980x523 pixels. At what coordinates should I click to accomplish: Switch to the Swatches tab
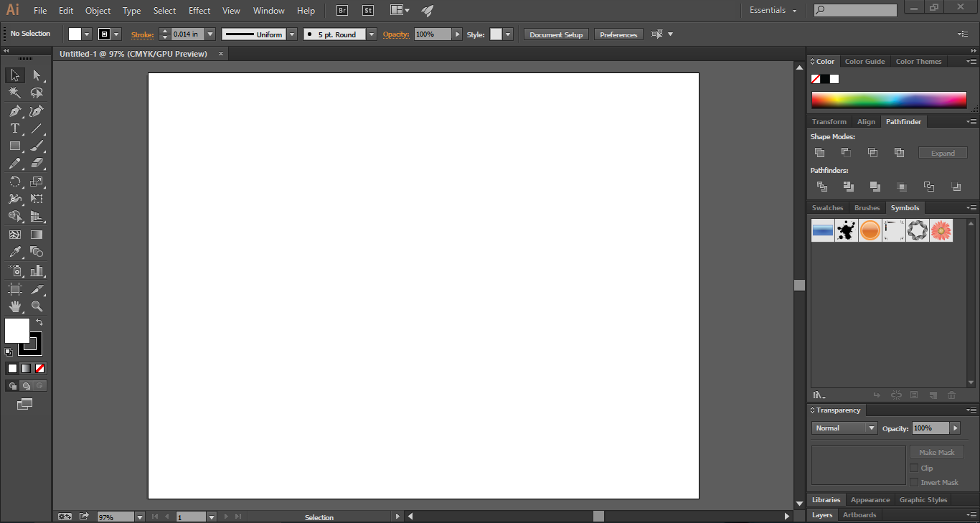[x=827, y=208]
